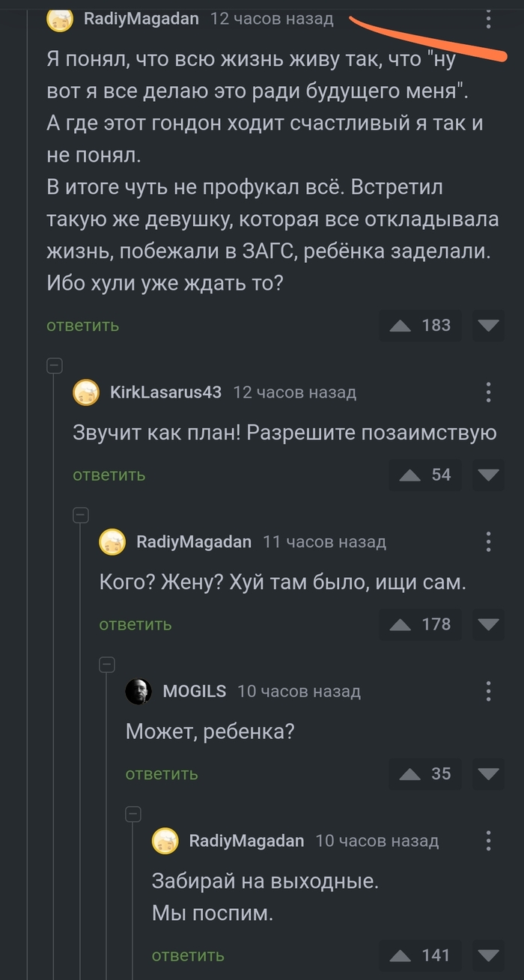This screenshot has height=980, width=524.
Task: Open the three-dot menu on 'Забирай на выходные' comment
Action: pos(489,841)
